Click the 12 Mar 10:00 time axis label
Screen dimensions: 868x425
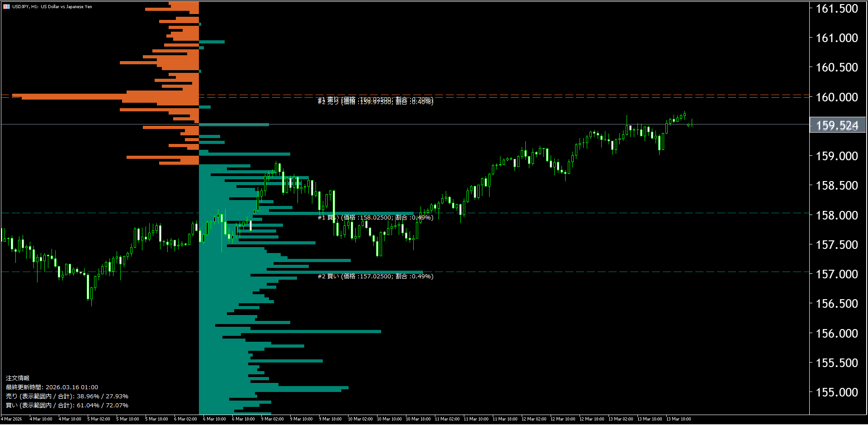(563, 419)
